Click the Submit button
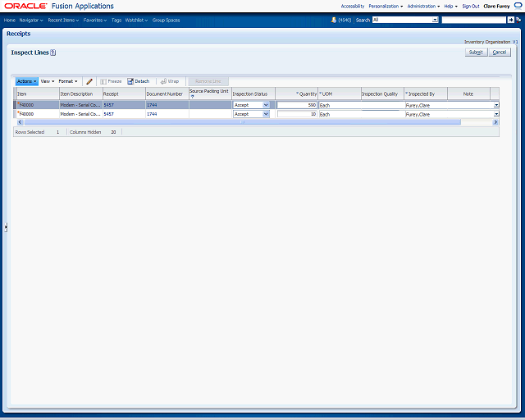 [x=475, y=52]
